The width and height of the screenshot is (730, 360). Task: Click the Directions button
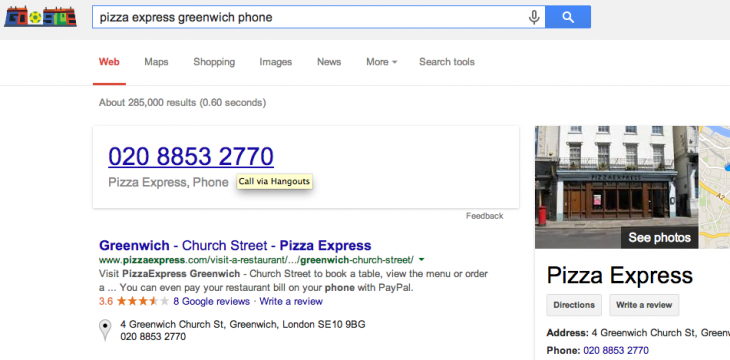pos(574,305)
